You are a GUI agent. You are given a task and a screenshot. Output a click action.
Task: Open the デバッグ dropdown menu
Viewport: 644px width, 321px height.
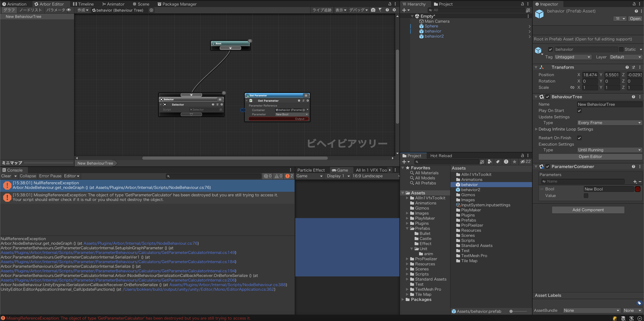(x=358, y=10)
